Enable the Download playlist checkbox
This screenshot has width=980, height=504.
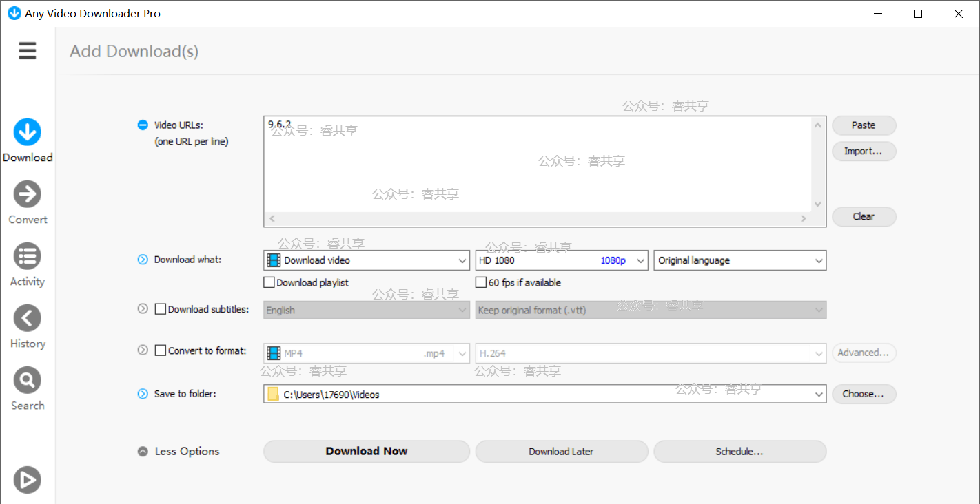(x=269, y=282)
